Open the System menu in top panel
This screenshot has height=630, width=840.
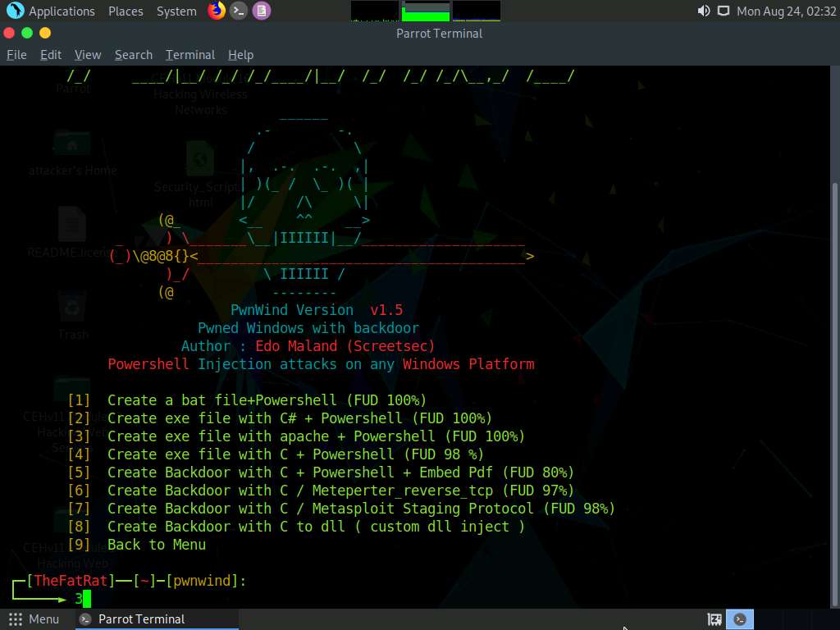tap(176, 11)
